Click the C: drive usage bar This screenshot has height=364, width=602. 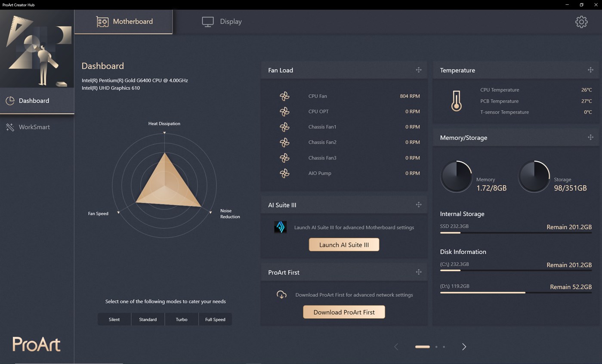point(516,271)
